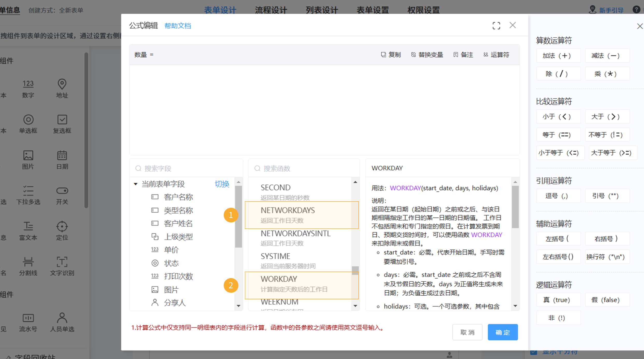The width and height of the screenshot is (644, 359).
Task: Insert the 真 (true) logical value
Action: point(558,300)
